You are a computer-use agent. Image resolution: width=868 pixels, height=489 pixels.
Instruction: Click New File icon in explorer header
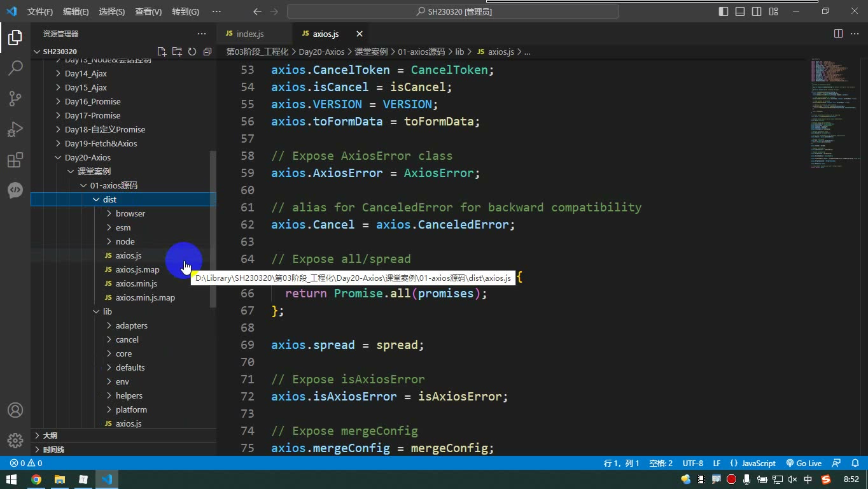click(162, 52)
